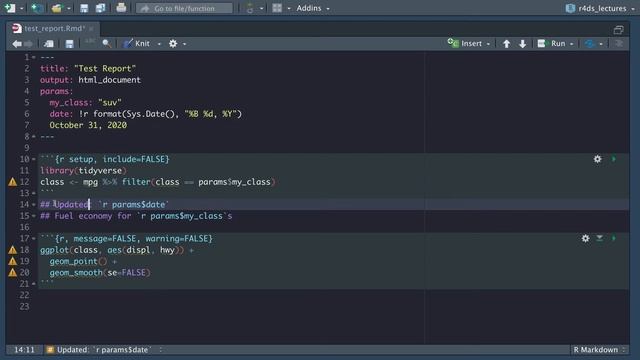Click 'geom_smooth(se=FALSE)' on line 20

pos(100,273)
